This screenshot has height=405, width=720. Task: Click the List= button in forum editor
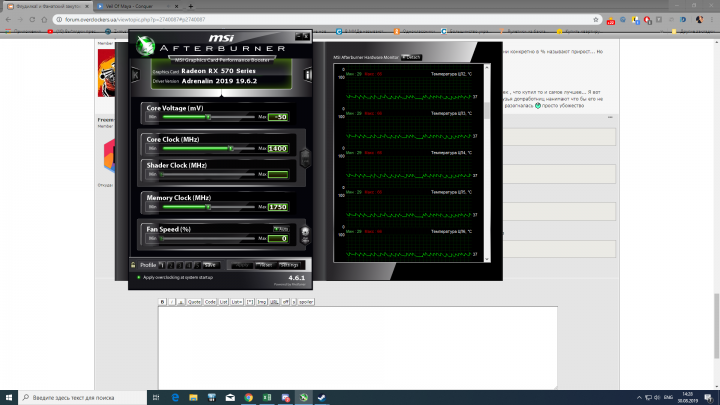point(236,302)
